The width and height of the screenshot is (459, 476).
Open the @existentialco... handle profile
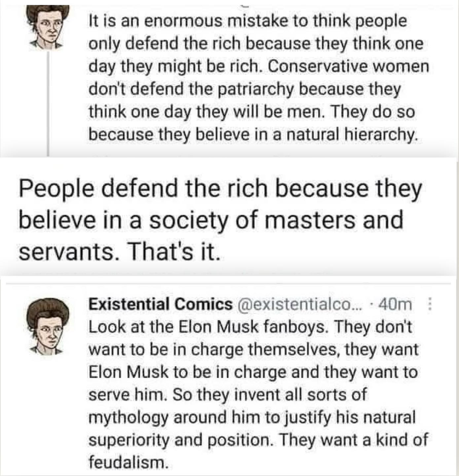click(x=300, y=304)
